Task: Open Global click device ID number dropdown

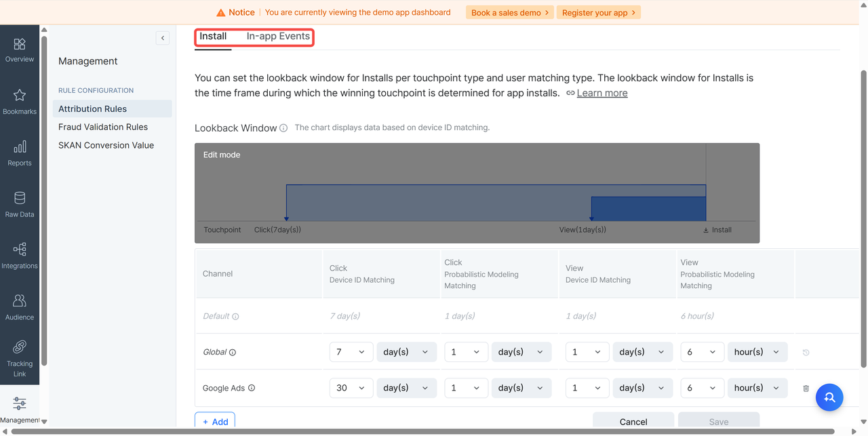Action: point(351,352)
